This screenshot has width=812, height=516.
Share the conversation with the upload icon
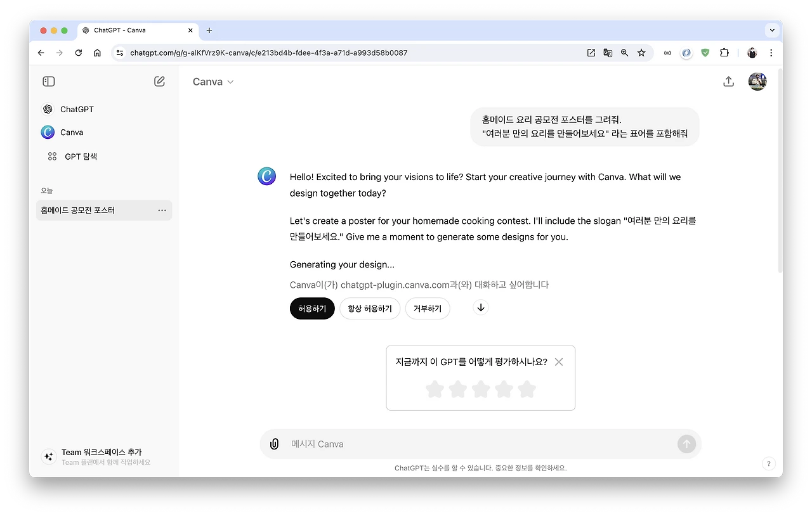728,81
